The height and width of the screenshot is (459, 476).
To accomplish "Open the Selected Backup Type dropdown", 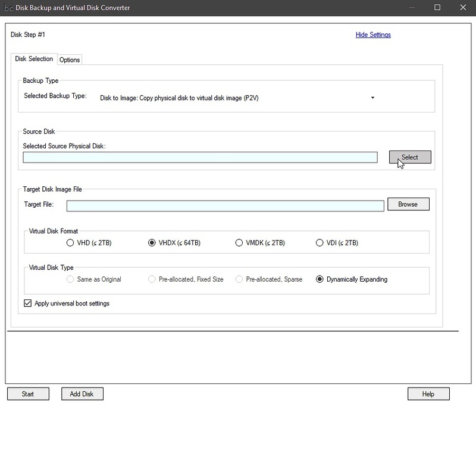I will click(x=238, y=96).
